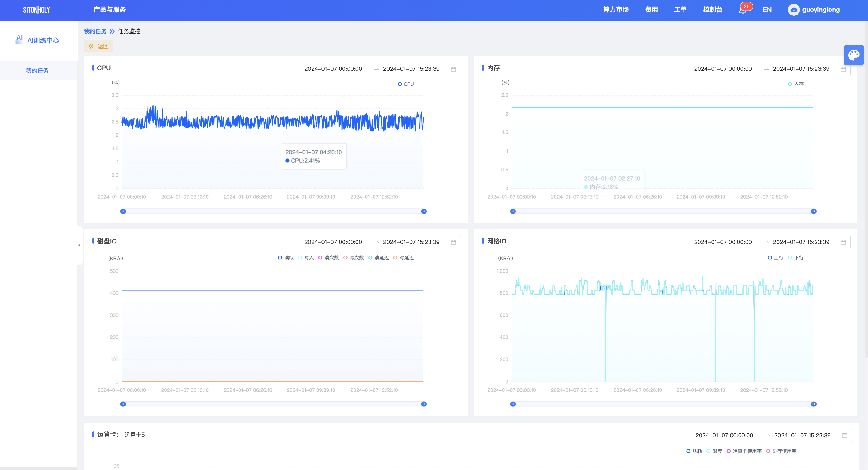
Task: Click the SITONHOLY logo
Action: click(36, 10)
